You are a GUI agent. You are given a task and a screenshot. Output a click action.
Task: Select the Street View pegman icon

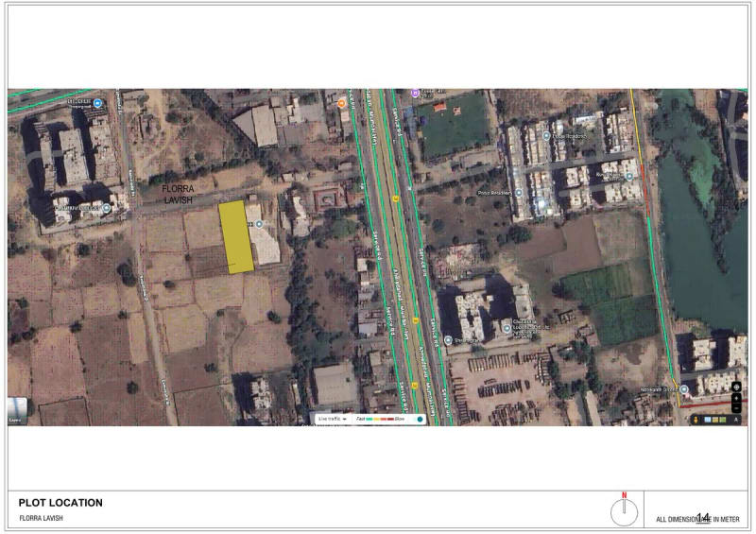(696, 420)
